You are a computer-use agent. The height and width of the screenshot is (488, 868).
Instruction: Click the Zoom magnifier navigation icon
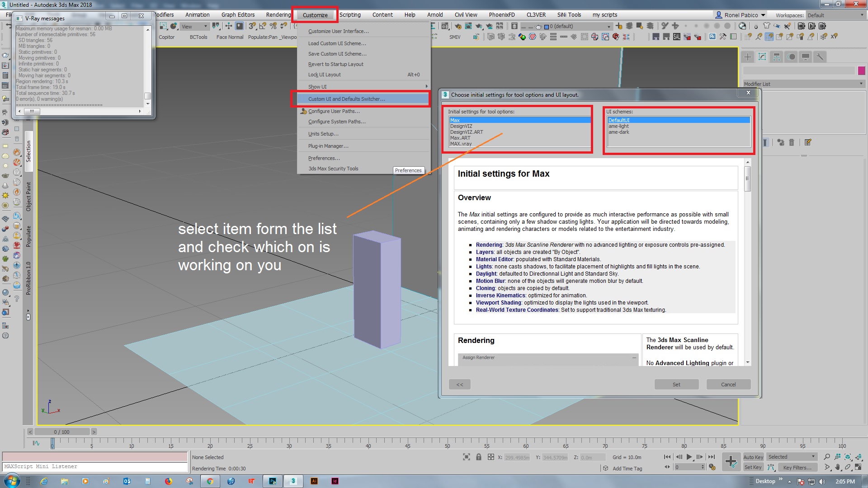827,457
